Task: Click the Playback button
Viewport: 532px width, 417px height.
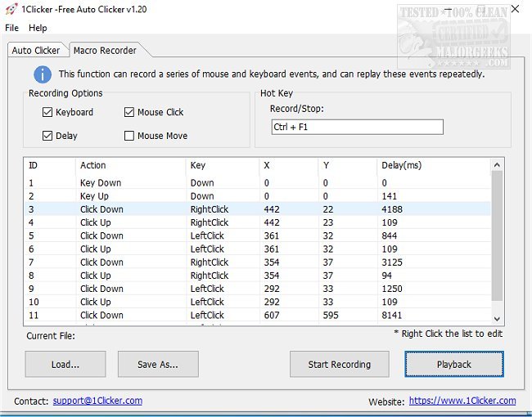Action: pos(453,364)
